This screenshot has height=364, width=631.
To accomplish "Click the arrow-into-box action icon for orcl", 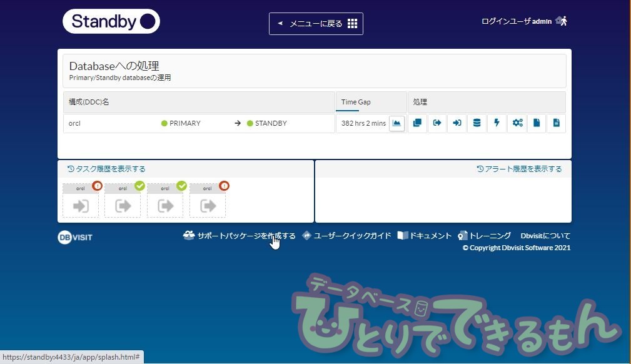I will 457,123.
